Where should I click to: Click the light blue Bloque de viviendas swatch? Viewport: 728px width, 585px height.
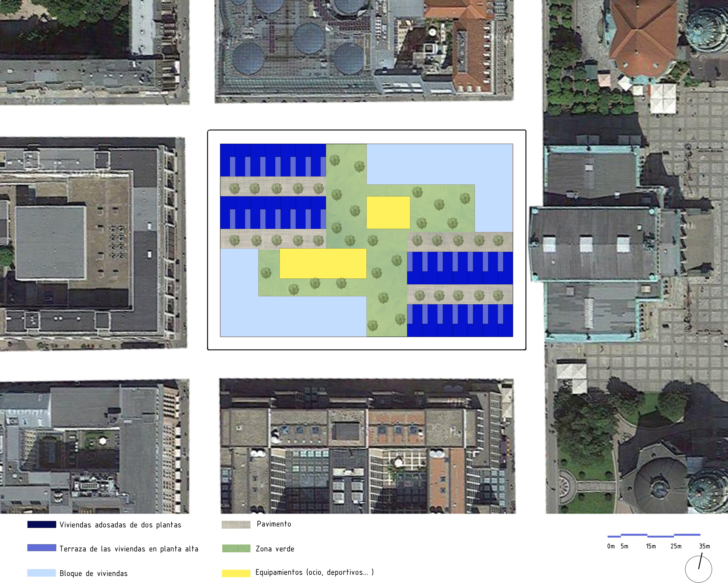41,572
